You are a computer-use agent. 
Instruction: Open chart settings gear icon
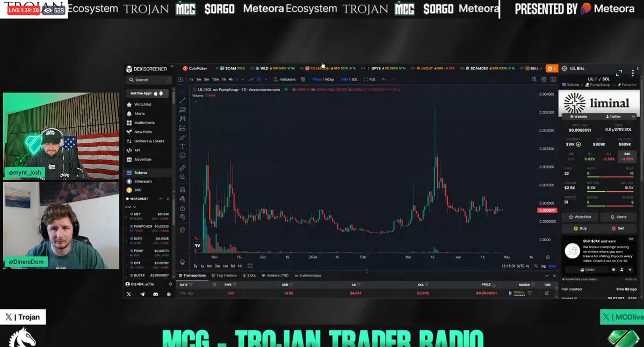point(544,79)
